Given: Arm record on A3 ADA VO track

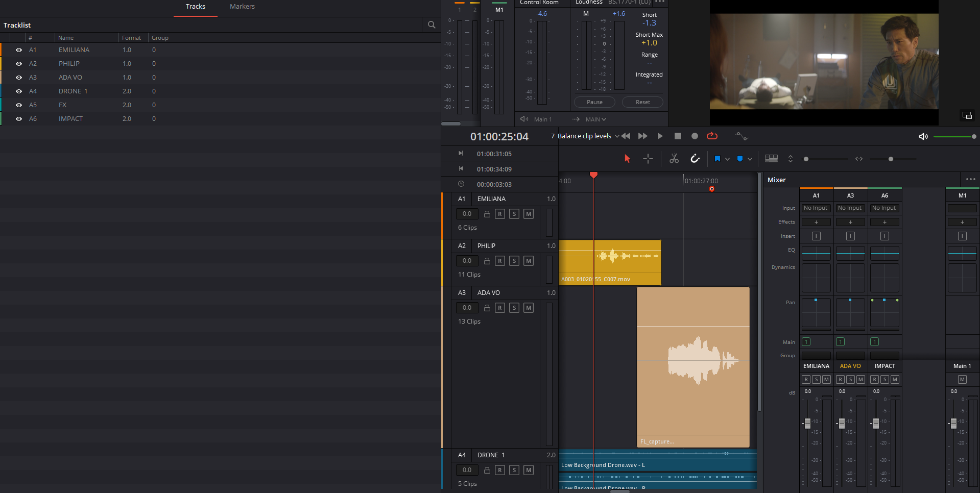Looking at the screenshot, I should click(x=500, y=308).
